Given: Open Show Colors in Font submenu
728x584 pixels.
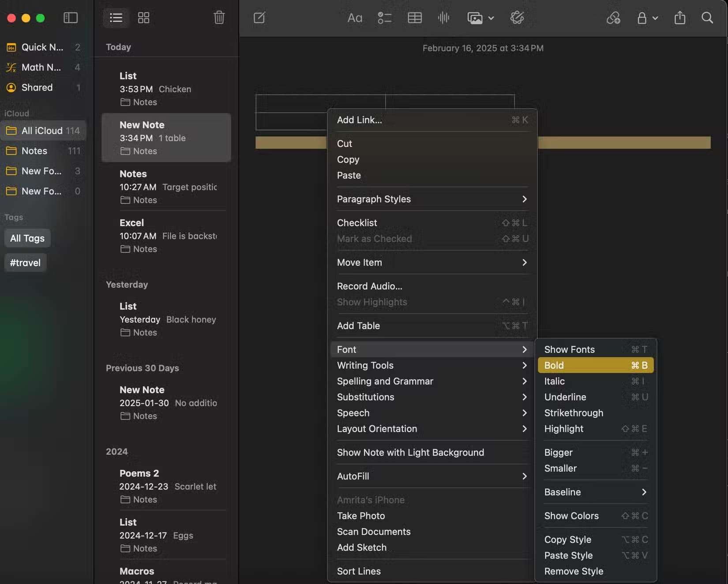Looking at the screenshot, I should (596, 516).
